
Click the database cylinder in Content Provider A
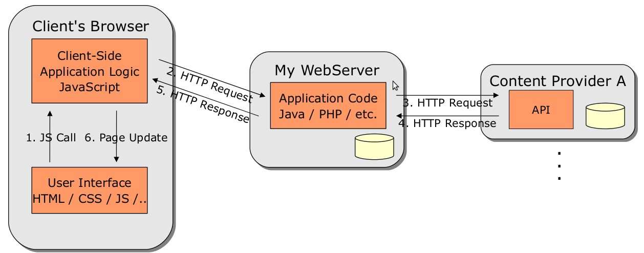point(605,116)
